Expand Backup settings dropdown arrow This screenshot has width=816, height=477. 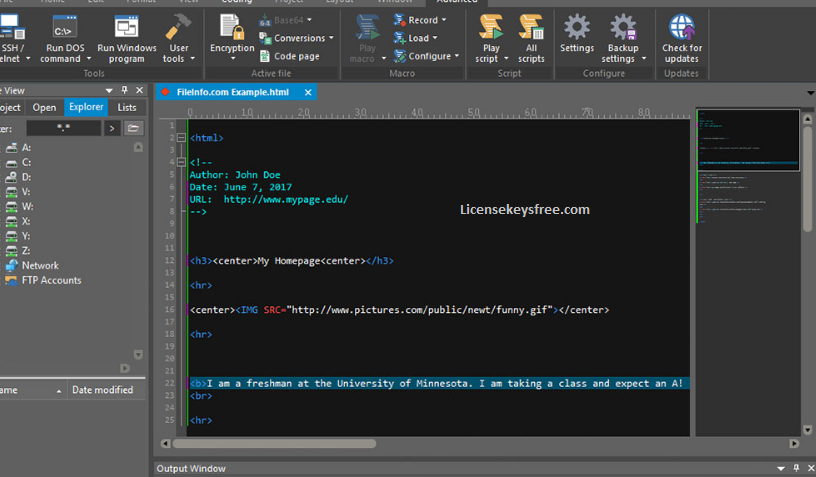point(644,59)
